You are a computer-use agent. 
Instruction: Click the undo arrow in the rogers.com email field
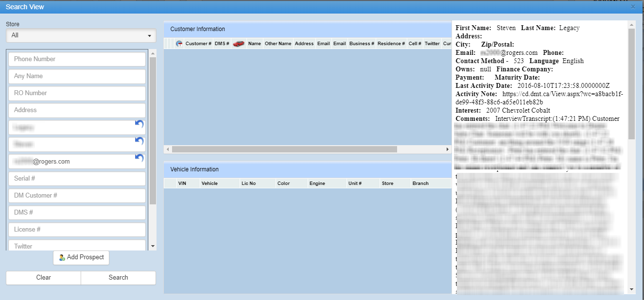[139, 158]
